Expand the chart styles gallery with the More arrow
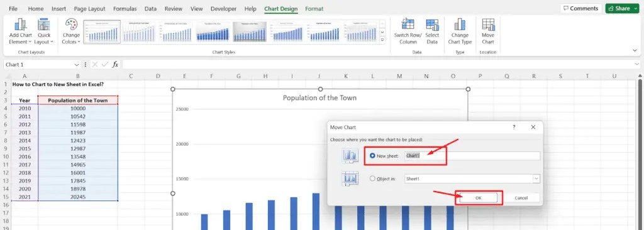Image resolution: width=644 pixels, height=230 pixels. point(382,40)
